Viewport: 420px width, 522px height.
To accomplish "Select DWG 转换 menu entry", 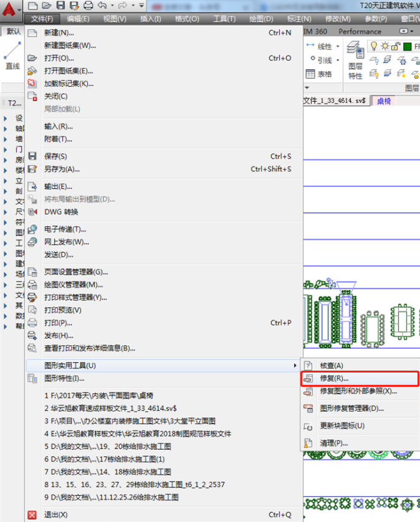I will (x=164, y=212).
